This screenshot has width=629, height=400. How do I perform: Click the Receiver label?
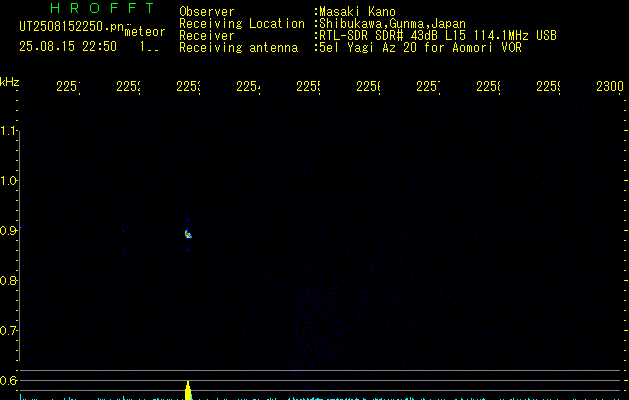pos(207,36)
